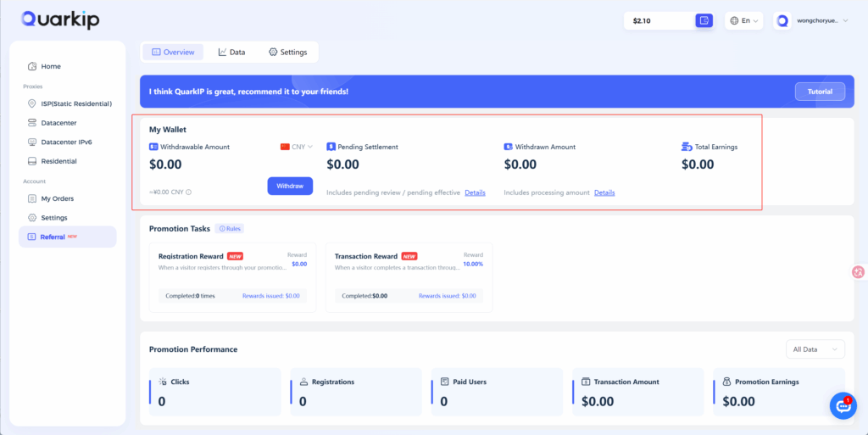Screen dimensions: 868x435
Task: Expand the En language dropdown
Action: [744, 20]
